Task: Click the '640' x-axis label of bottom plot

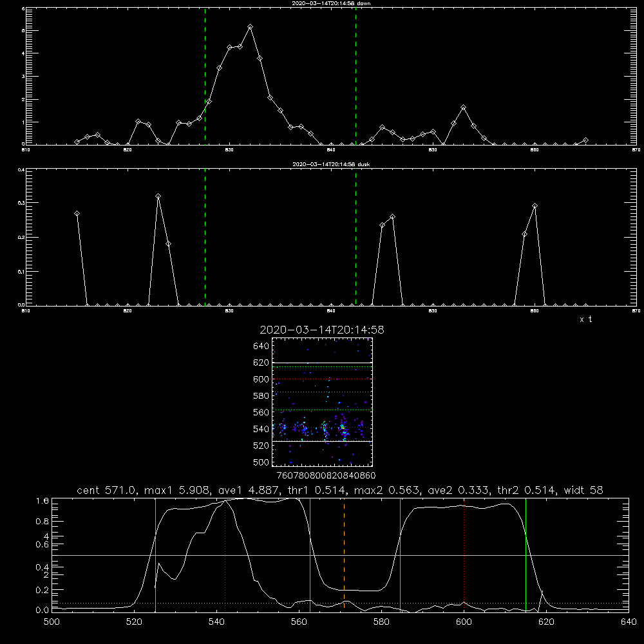Action: click(629, 622)
